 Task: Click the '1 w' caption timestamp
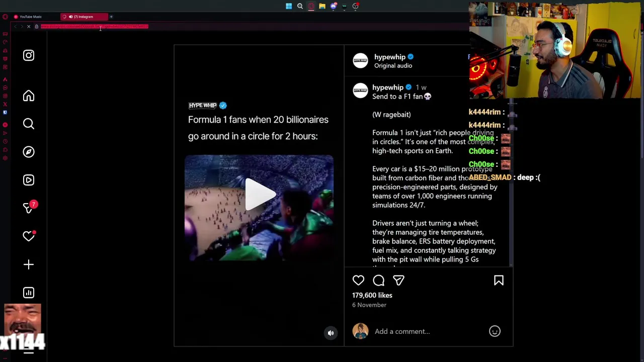pos(421,87)
